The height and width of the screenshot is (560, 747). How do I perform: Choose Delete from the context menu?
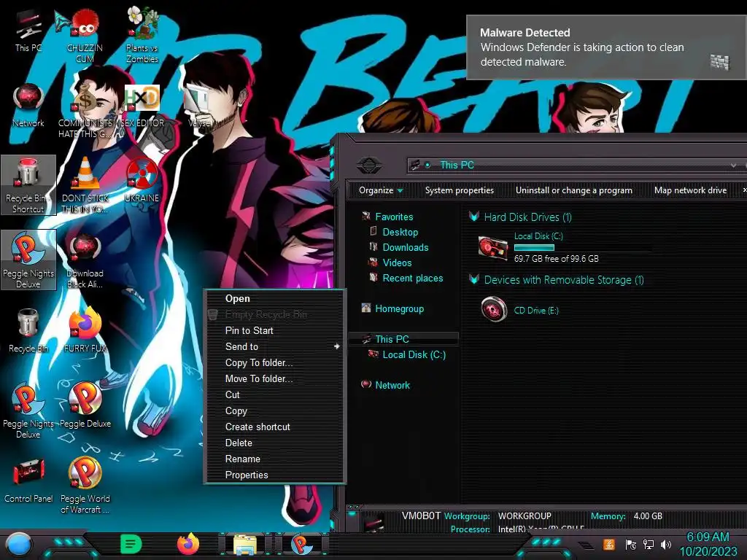click(x=274, y=443)
